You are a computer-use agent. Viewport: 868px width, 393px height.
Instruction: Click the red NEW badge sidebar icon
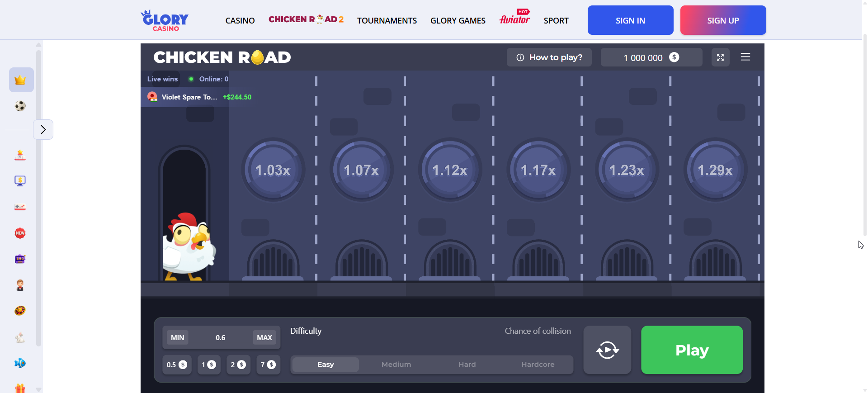pos(20,233)
